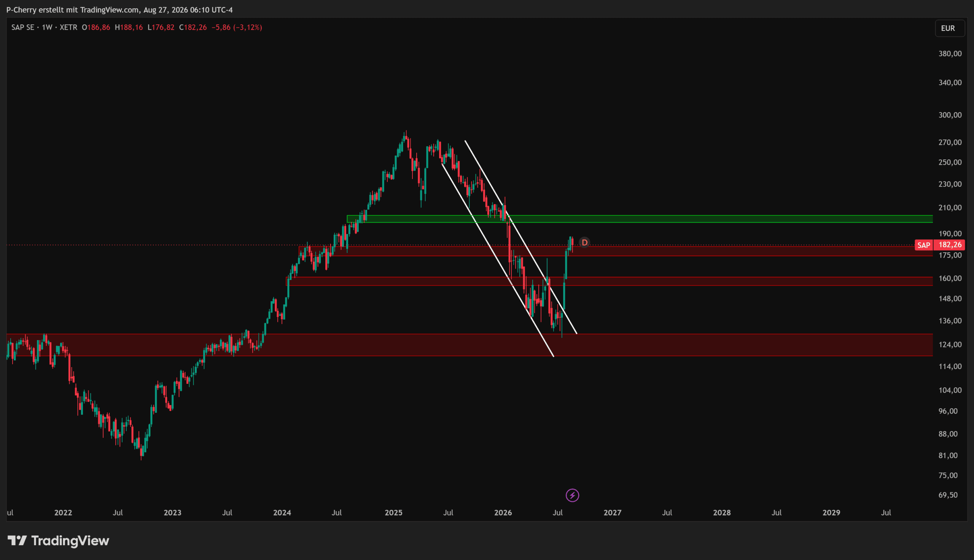Click the 2025 time axis label
This screenshot has height=560, width=974.
pyautogui.click(x=393, y=513)
